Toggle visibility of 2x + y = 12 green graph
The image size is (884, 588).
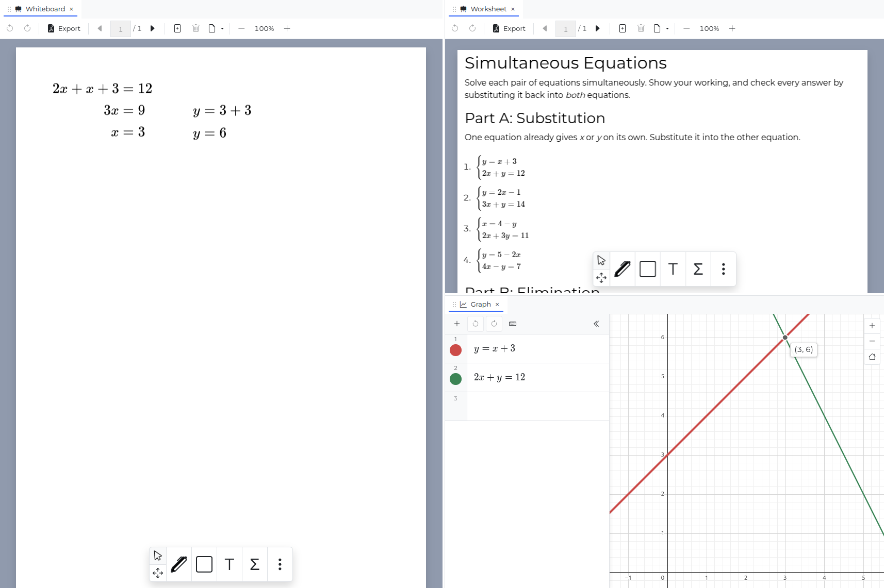pos(455,379)
